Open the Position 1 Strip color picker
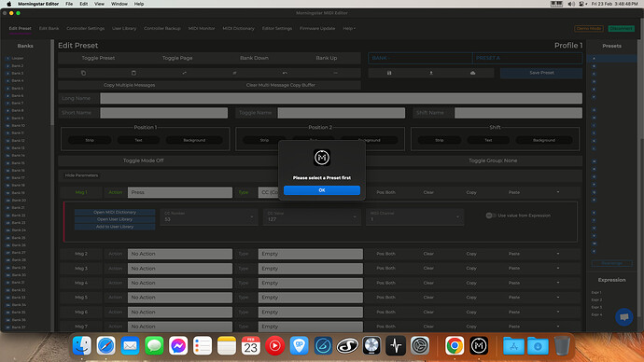 pos(90,140)
